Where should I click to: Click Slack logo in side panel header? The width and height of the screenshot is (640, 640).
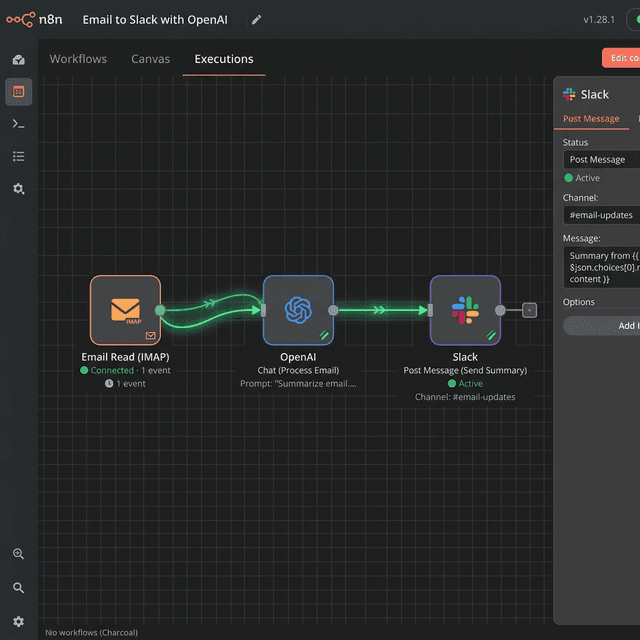(569, 94)
